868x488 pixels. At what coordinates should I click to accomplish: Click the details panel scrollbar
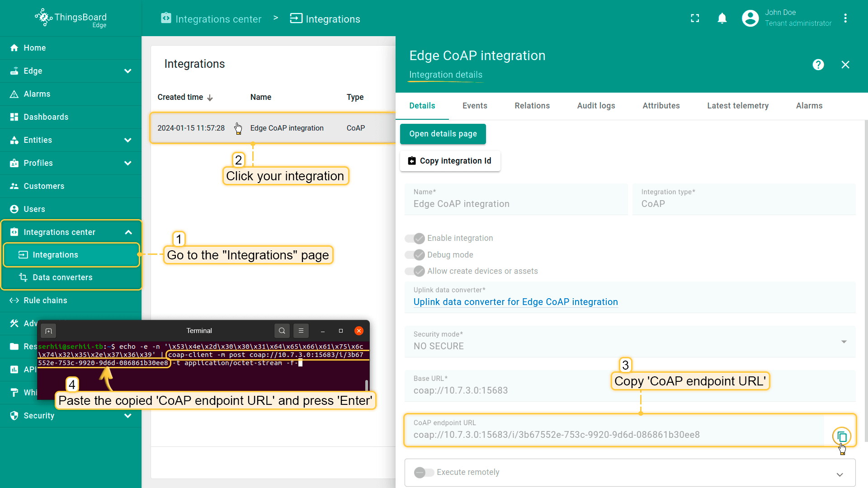pos(866,280)
